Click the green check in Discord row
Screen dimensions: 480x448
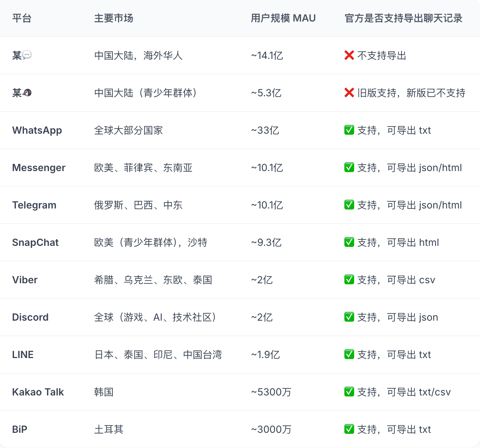tap(349, 317)
